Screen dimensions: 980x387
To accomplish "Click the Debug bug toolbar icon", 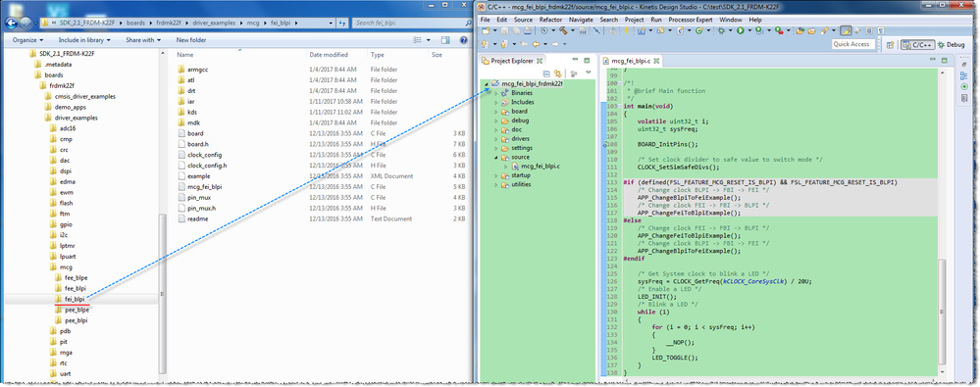I will (721, 30).
